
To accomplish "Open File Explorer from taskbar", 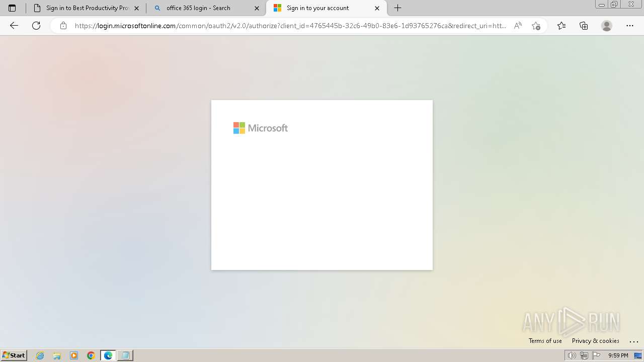I will tap(57, 355).
